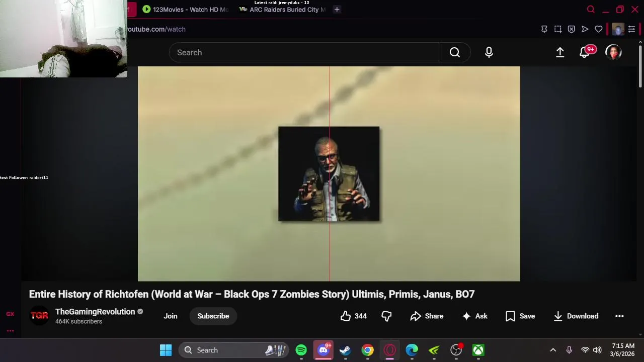Screen dimensions: 644x362
Task: Download the video
Action: (x=576, y=316)
